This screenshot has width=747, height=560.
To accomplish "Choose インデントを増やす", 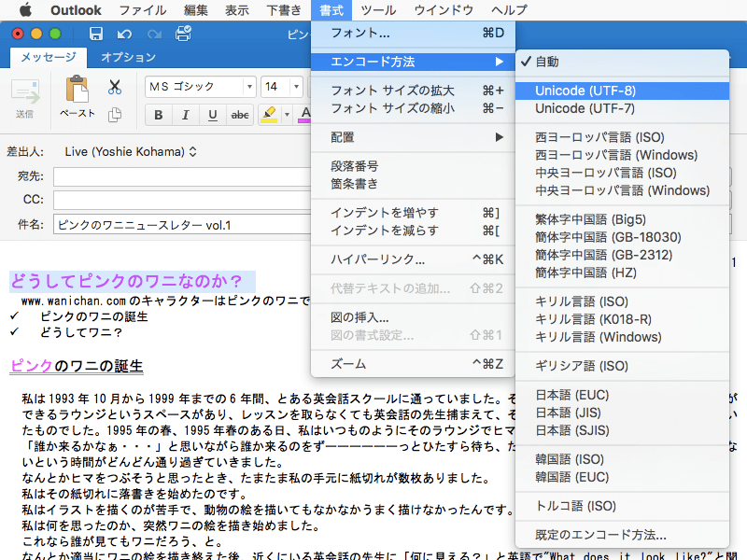I will pos(413,213).
